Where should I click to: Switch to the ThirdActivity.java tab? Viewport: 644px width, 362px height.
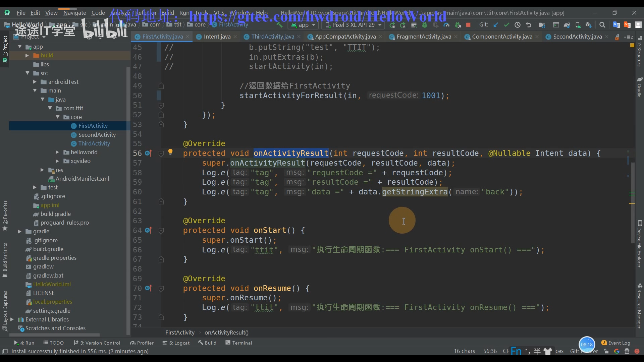point(273,37)
